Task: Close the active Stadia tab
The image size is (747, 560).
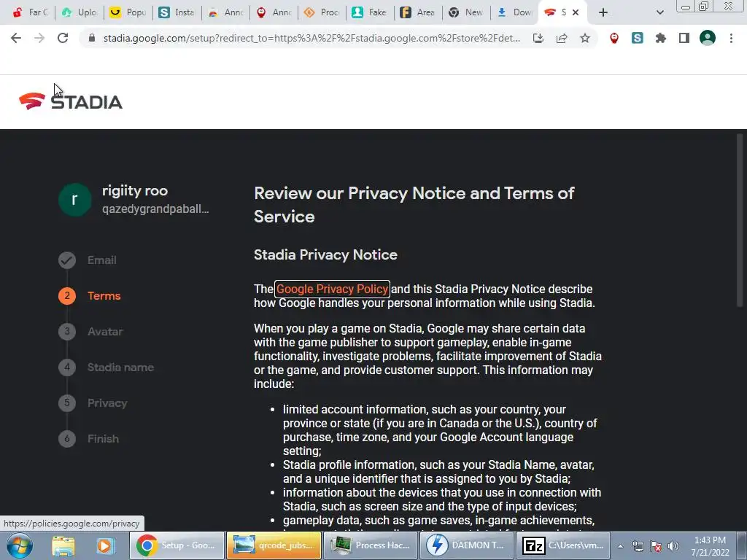Action: (x=576, y=12)
